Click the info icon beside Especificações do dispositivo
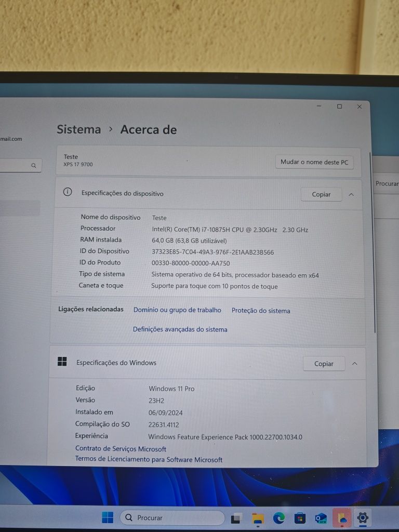Image resolution: width=399 pixels, height=532 pixels. tap(68, 192)
